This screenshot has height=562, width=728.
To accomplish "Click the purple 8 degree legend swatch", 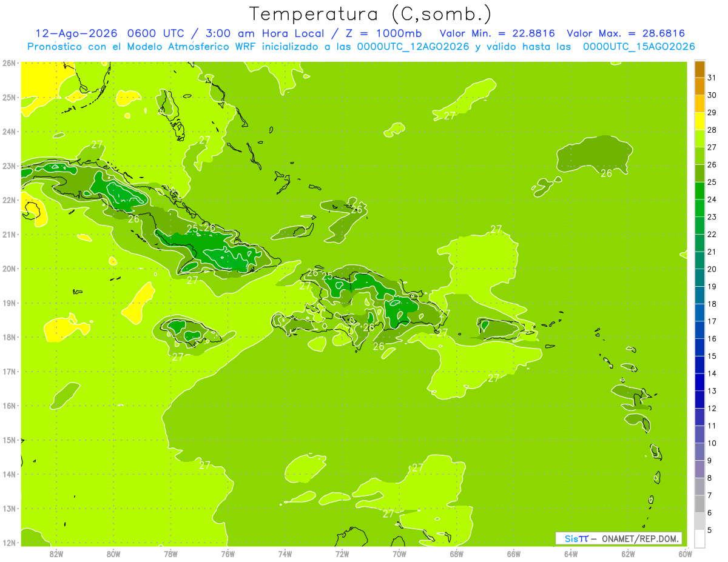I will point(699,469).
